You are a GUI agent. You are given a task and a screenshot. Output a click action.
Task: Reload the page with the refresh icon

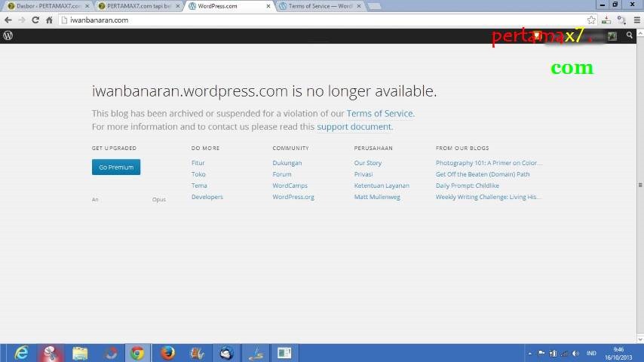(x=35, y=20)
